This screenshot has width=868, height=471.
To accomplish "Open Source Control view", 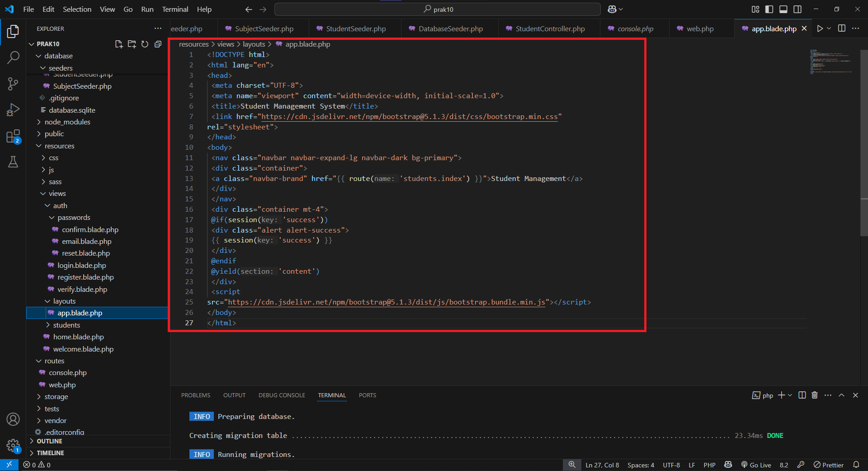I will point(13,84).
